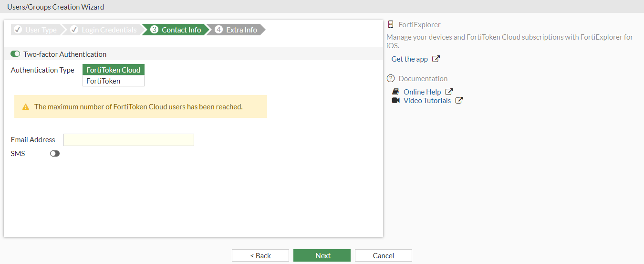The height and width of the screenshot is (264, 644).
Task: Click the Authentication Type label
Action: 42,70
